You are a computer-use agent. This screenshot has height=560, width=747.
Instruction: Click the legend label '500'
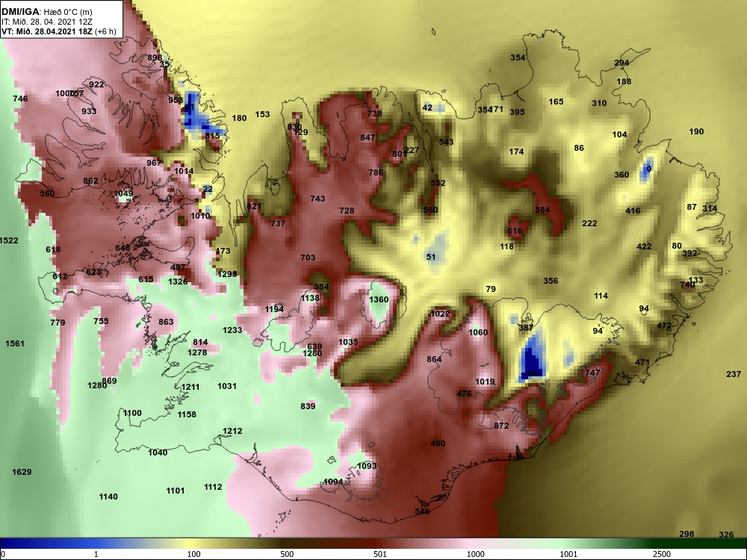[287, 554]
